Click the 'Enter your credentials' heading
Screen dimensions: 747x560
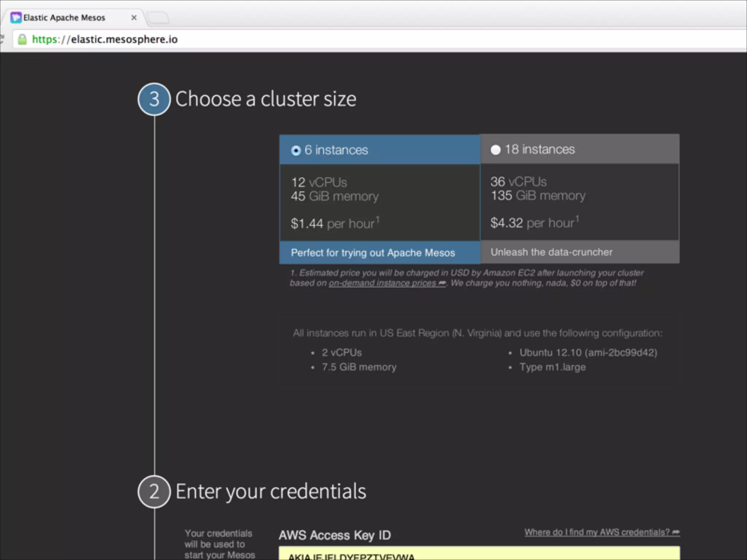[271, 491]
